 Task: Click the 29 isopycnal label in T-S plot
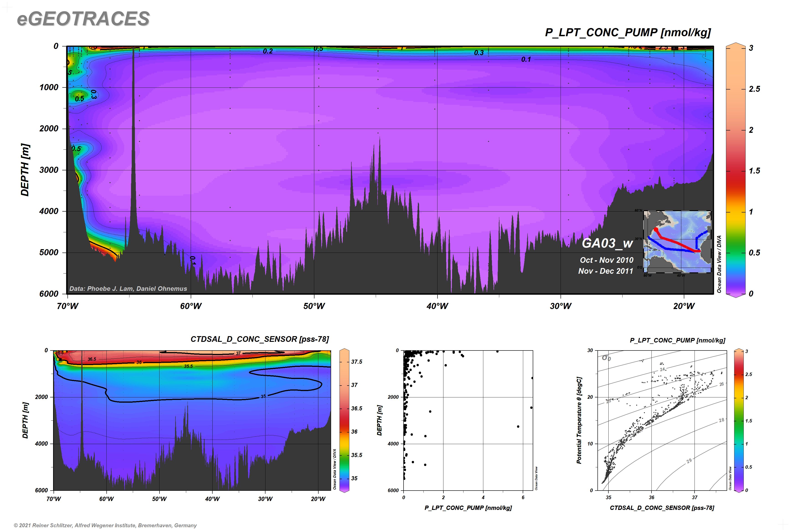pos(689,461)
